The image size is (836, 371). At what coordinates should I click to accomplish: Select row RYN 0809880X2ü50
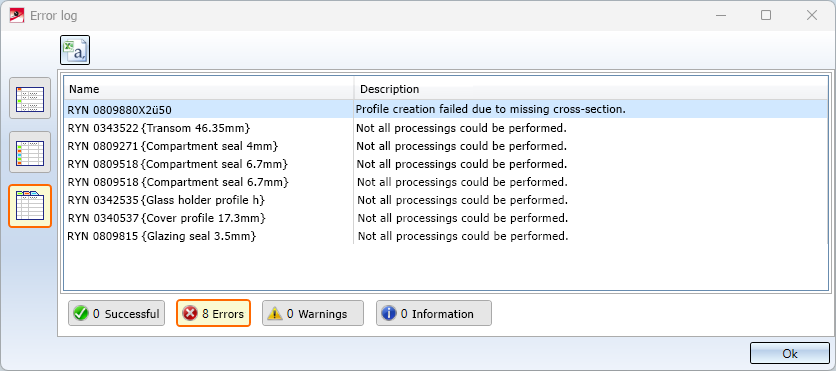(446, 109)
